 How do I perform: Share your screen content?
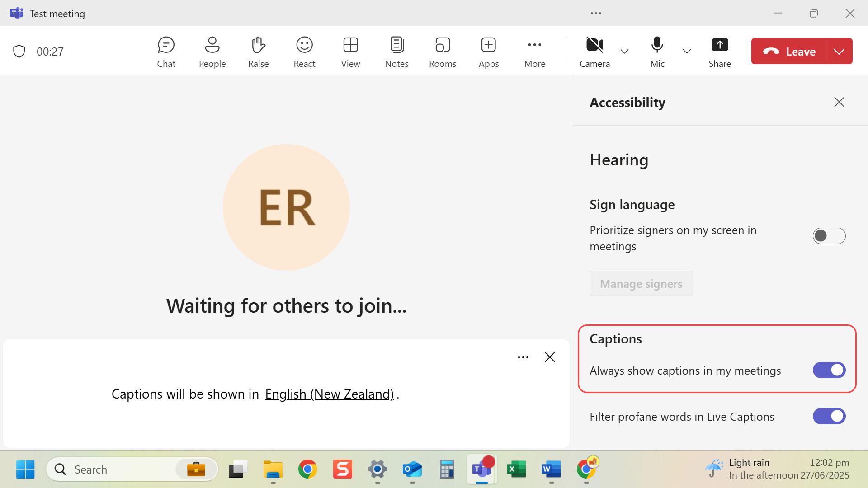tap(720, 52)
